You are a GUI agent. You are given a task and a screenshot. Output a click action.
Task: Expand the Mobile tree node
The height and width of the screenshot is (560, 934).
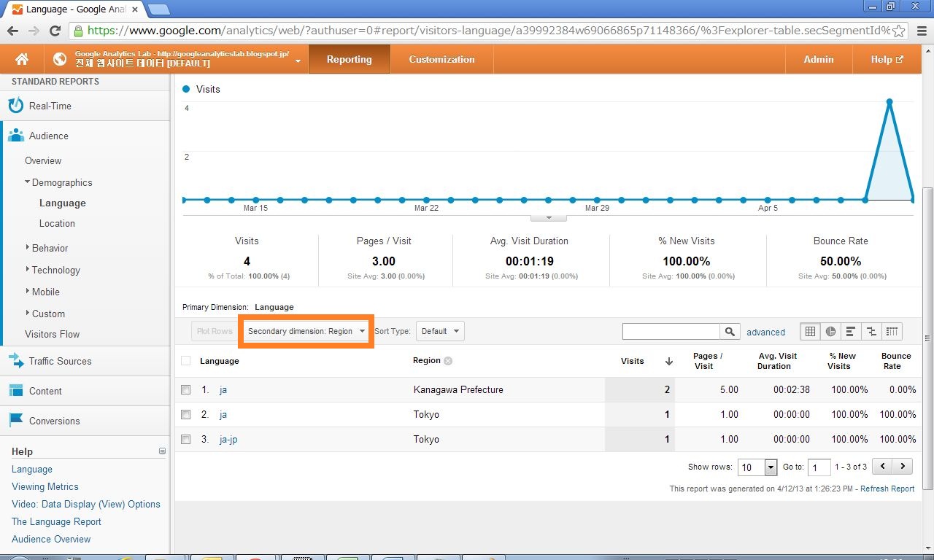pyautogui.click(x=28, y=292)
